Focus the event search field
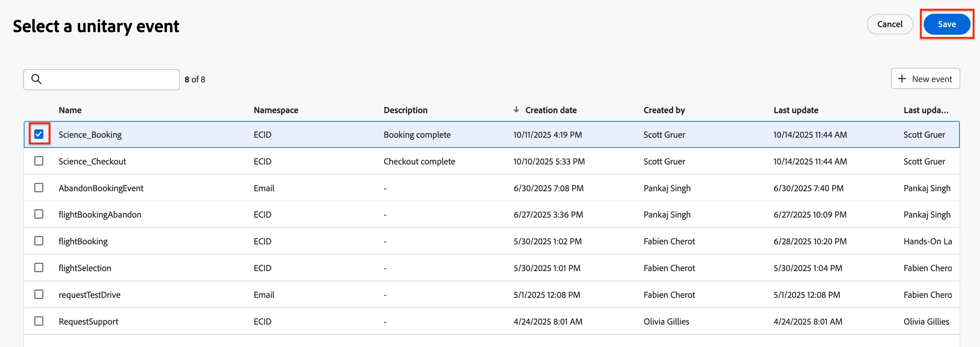The image size is (980, 347). click(101, 80)
